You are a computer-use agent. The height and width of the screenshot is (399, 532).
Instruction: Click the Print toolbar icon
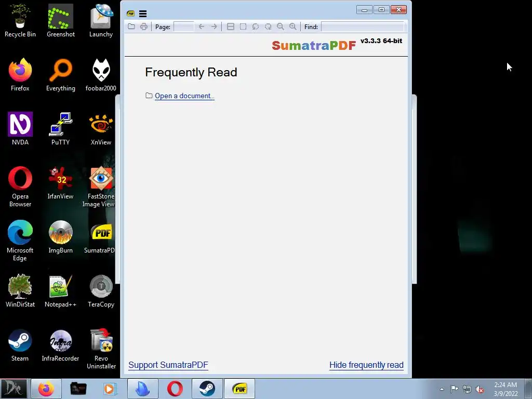click(x=144, y=26)
